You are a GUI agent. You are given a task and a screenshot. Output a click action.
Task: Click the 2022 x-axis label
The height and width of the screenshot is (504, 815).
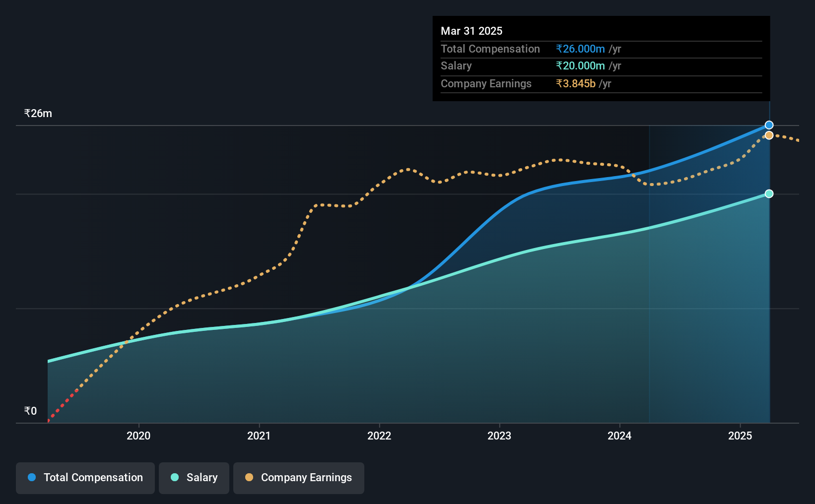[x=379, y=436]
